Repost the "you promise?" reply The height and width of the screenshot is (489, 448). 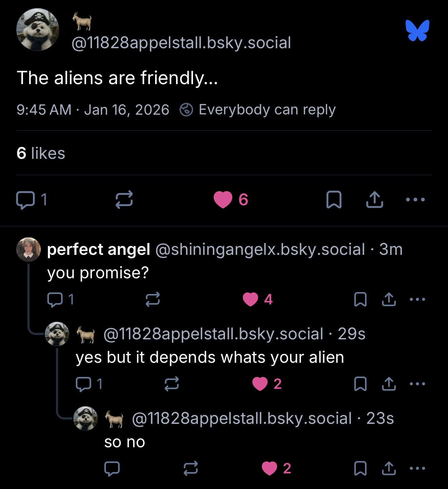[x=153, y=299]
